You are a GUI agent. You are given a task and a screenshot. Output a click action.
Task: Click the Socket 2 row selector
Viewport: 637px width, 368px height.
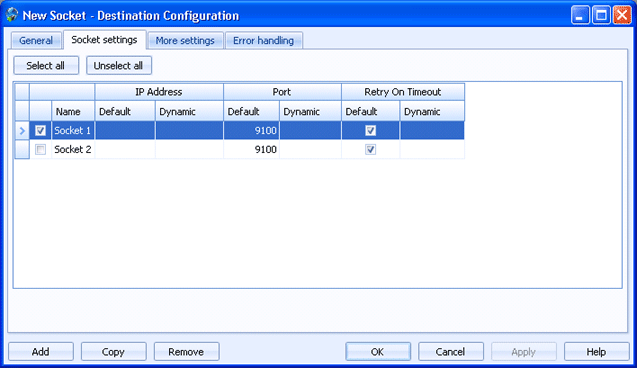[x=22, y=149]
